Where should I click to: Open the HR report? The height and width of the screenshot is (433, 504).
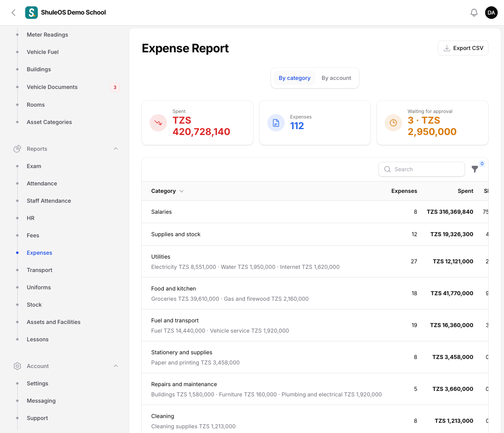coord(31,218)
